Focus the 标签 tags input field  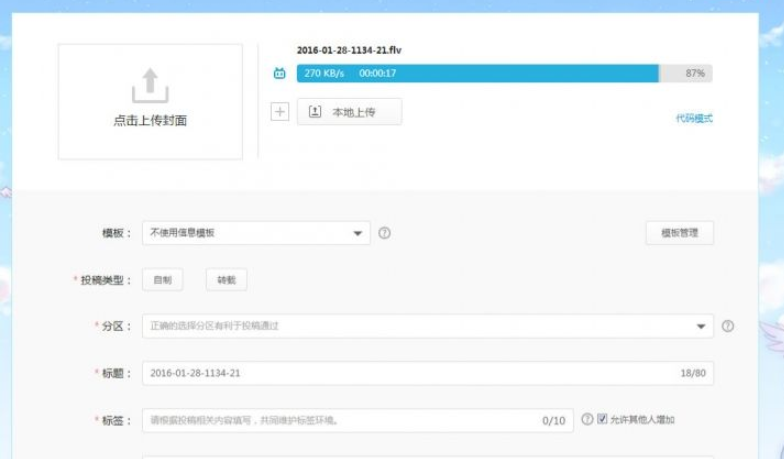point(358,420)
